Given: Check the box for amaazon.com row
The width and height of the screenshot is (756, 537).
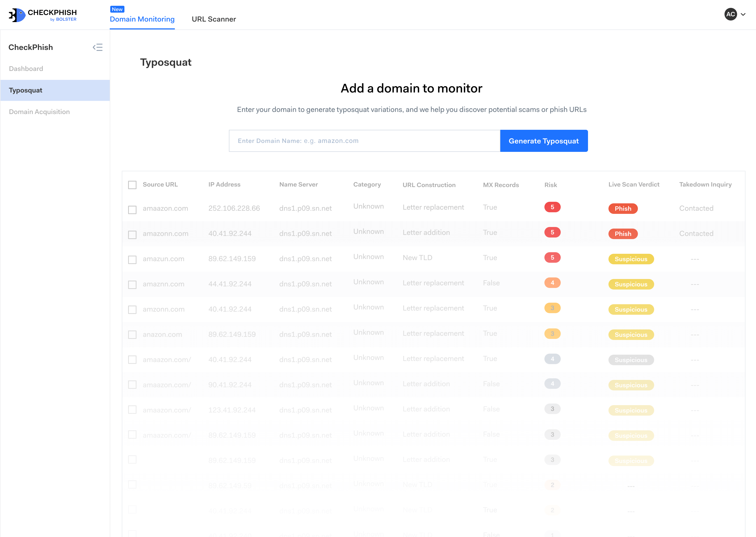Looking at the screenshot, I should point(132,210).
